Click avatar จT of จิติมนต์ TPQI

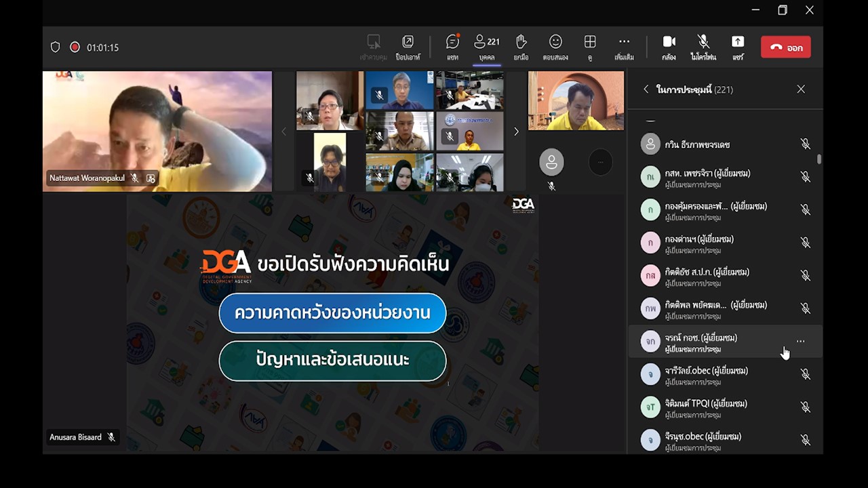click(x=650, y=407)
